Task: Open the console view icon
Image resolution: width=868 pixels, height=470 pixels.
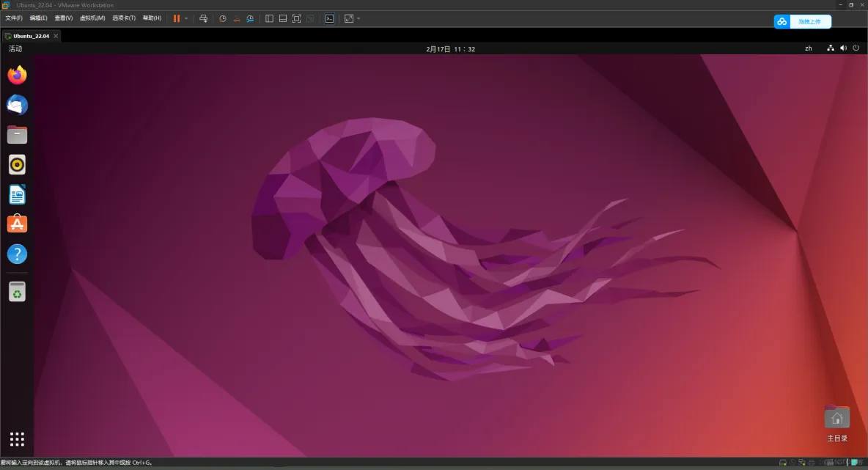Action: [x=329, y=18]
